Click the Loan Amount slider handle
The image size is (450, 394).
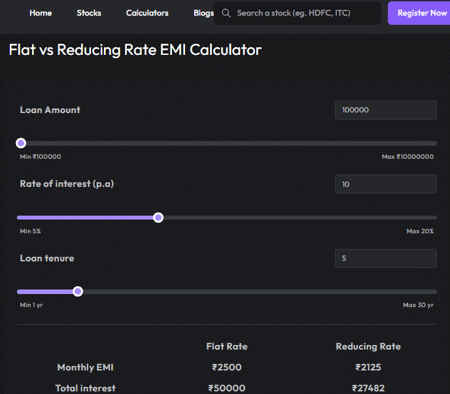point(21,143)
